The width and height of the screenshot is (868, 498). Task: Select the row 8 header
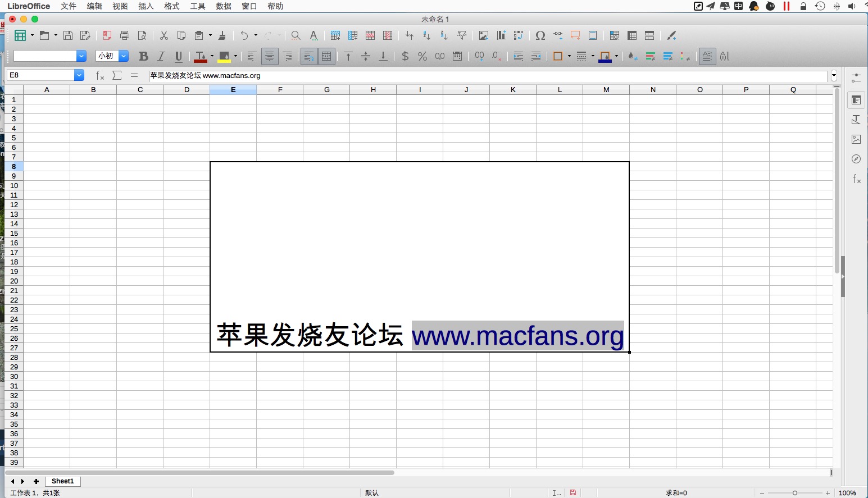coord(14,166)
